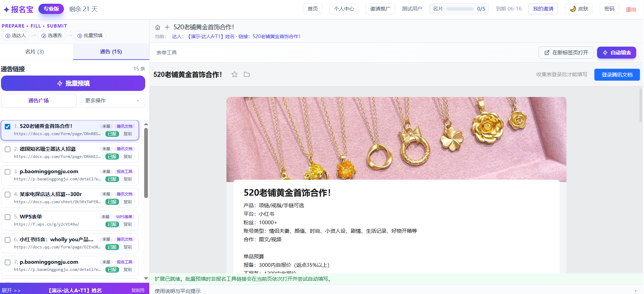Click the 测试用户 label in top bar
This screenshot has height=294, width=644.
click(x=412, y=9)
